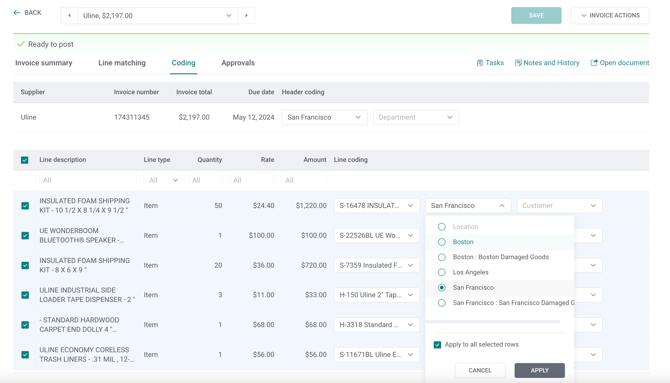Go to next invoice arrow
Image resolution: width=670 pixels, height=383 pixels.
pyautogui.click(x=246, y=15)
